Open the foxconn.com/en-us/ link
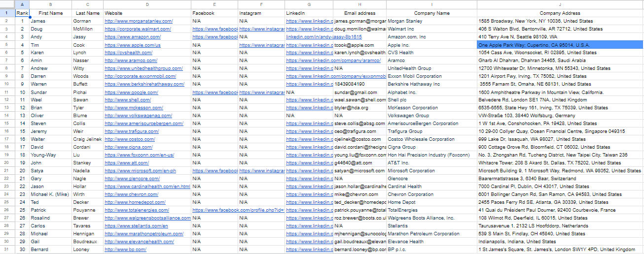Image resolution: width=644 pixels, height=254 pixels. (140, 155)
